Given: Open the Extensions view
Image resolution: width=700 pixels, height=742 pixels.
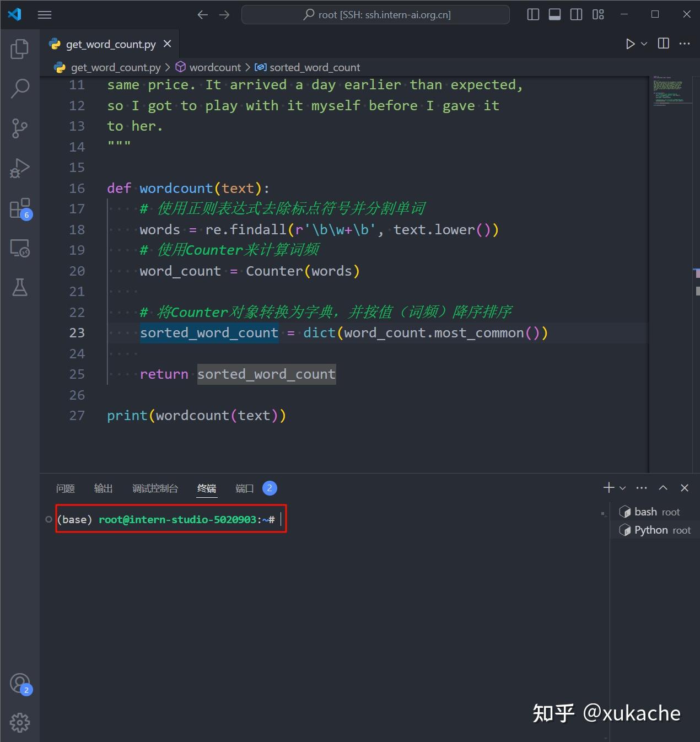Looking at the screenshot, I should pyautogui.click(x=20, y=209).
